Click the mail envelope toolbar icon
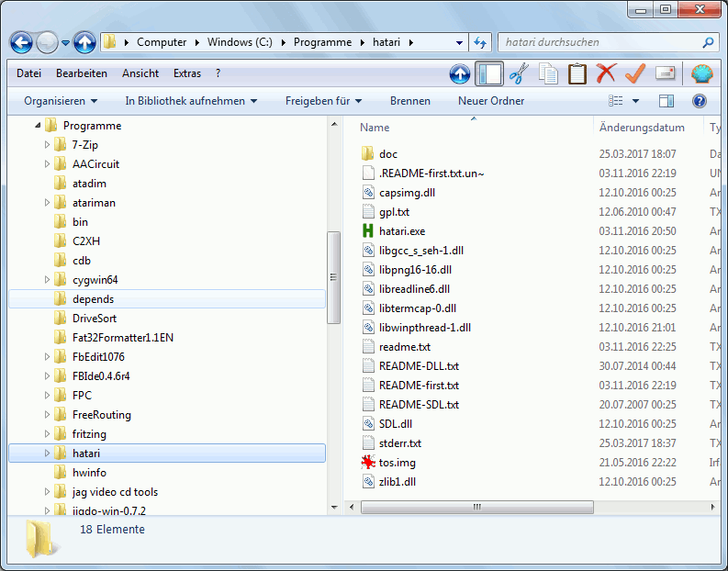Viewport: 728px width, 571px height. pyautogui.click(x=665, y=73)
